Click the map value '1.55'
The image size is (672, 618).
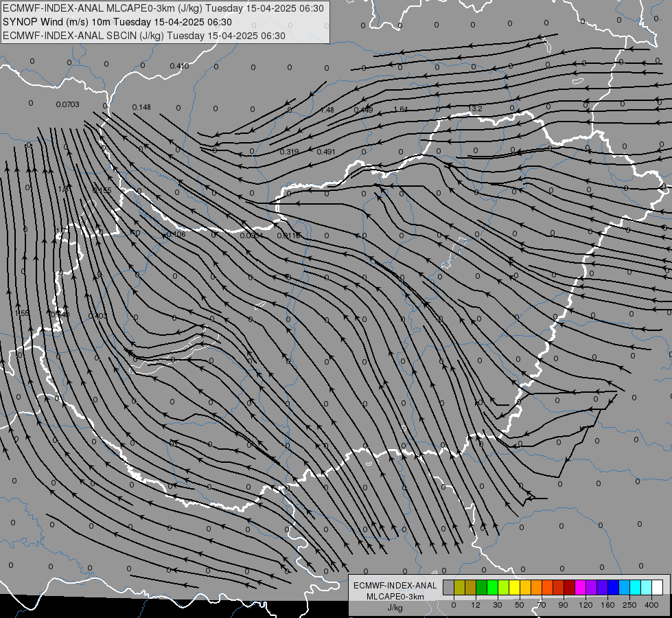pos(22,314)
